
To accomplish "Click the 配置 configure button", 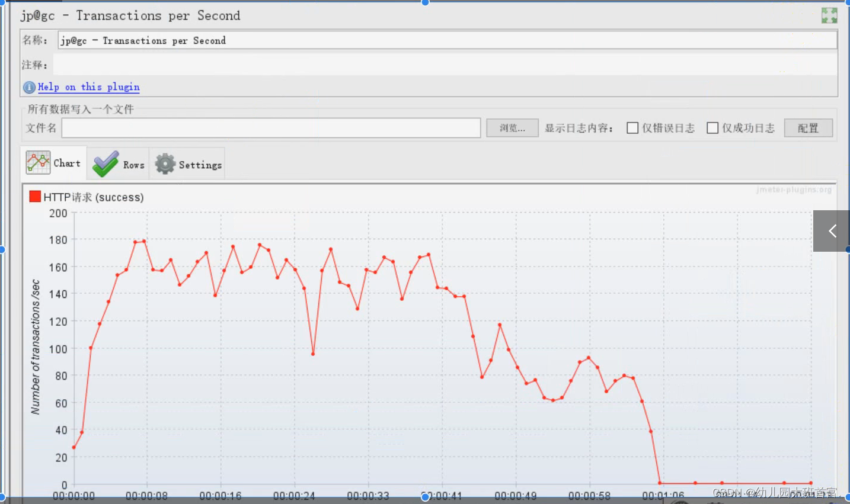I will pos(808,128).
